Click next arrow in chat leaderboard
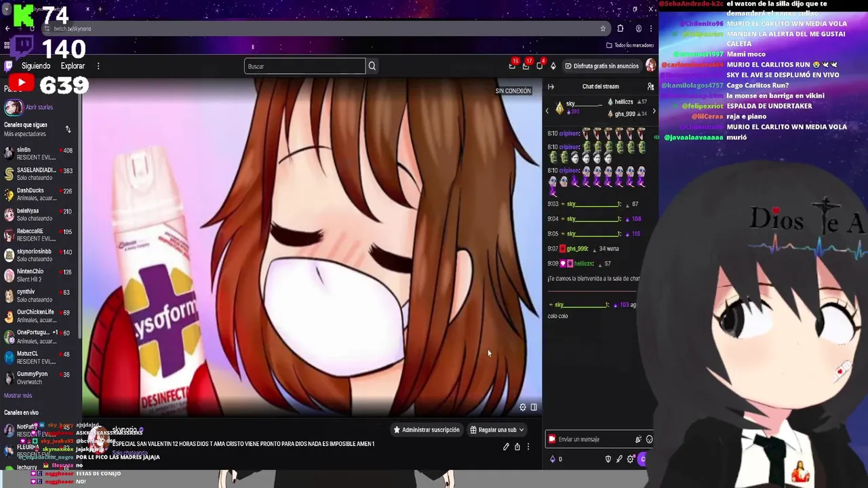Image resolution: width=868 pixels, height=488 pixels. [654, 110]
